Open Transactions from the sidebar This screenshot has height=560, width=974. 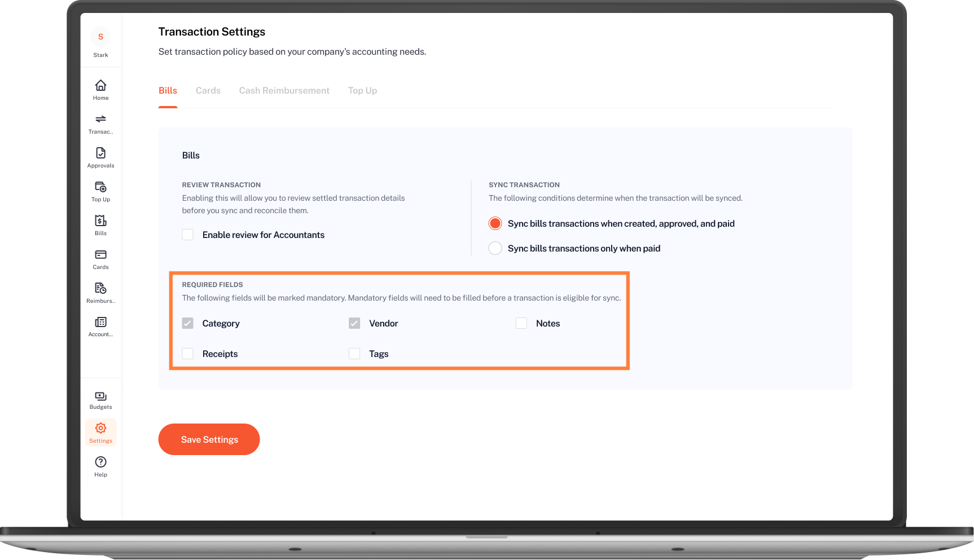point(100,124)
